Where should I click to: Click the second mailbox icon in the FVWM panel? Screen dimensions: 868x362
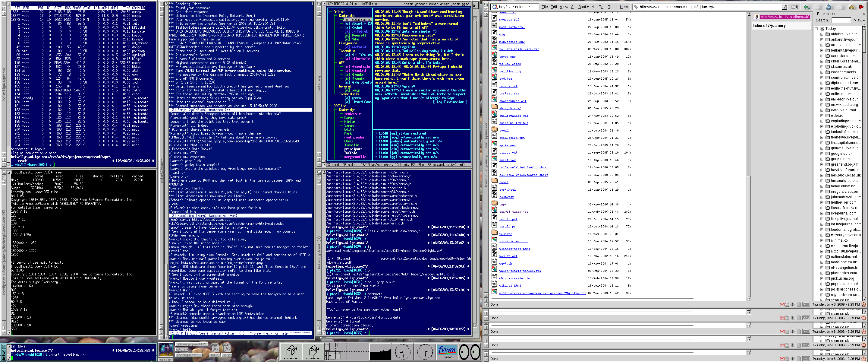click(x=313, y=351)
